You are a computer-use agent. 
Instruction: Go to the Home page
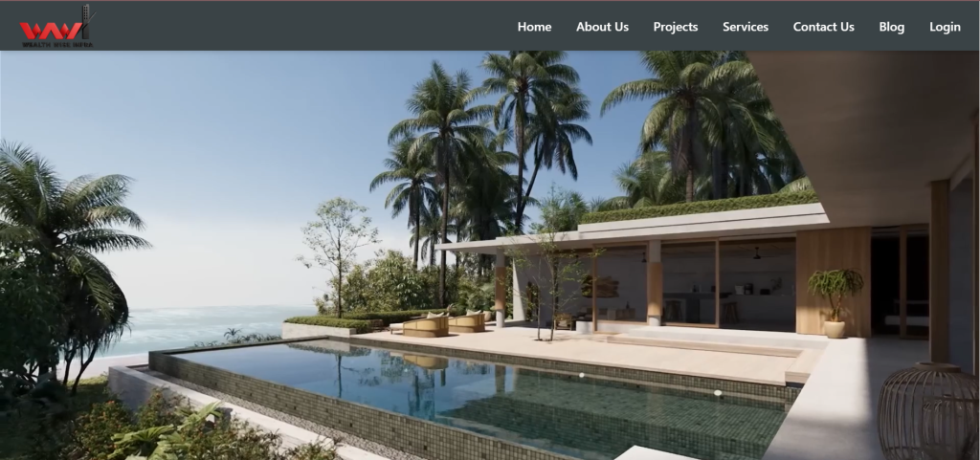click(x=534, y=27)
